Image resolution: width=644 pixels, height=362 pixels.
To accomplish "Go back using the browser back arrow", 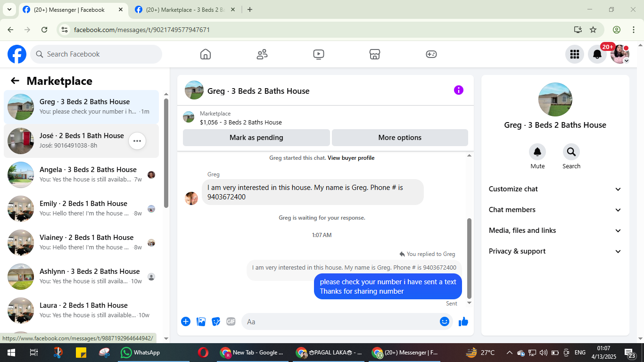I will pyautogui.click(x=10, y=30).
